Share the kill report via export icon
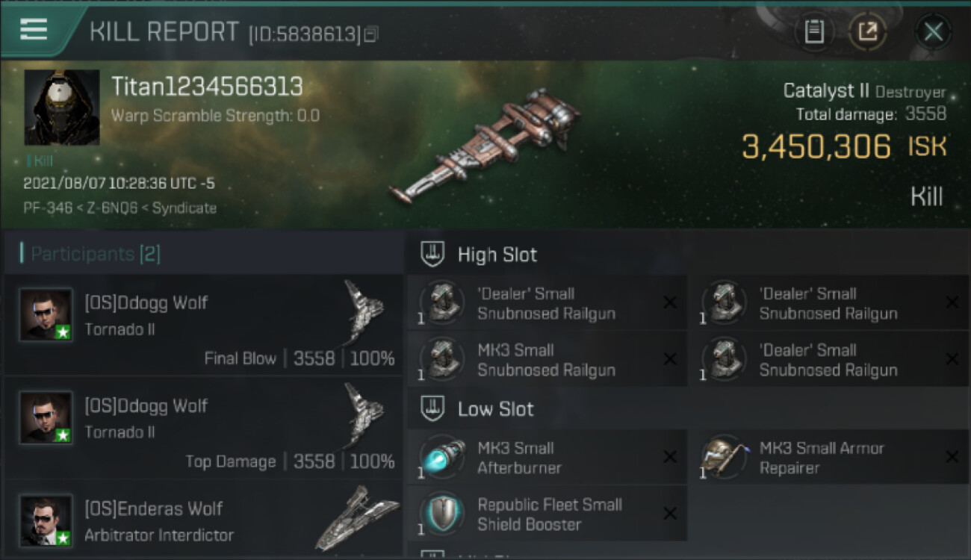 tap(867, 32)
